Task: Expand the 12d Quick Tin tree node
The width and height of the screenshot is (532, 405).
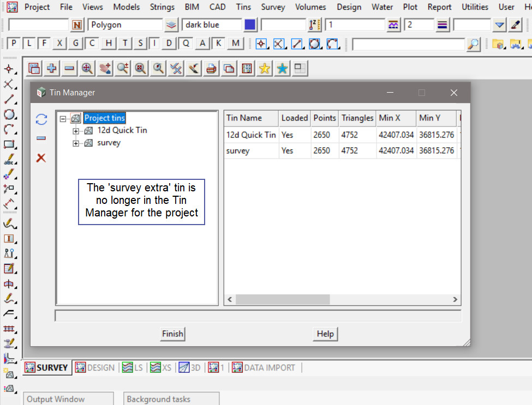Action: click(x=76, y=131)
